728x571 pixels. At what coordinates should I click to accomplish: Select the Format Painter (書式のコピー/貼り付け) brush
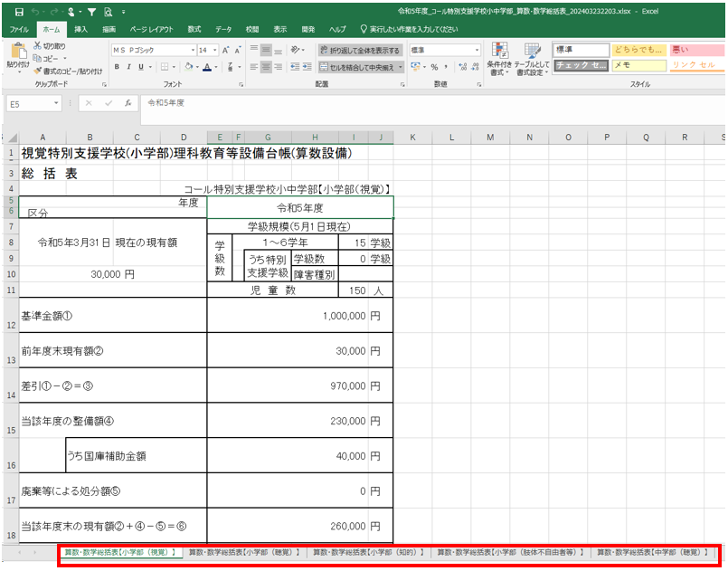[x=37, y=71]
